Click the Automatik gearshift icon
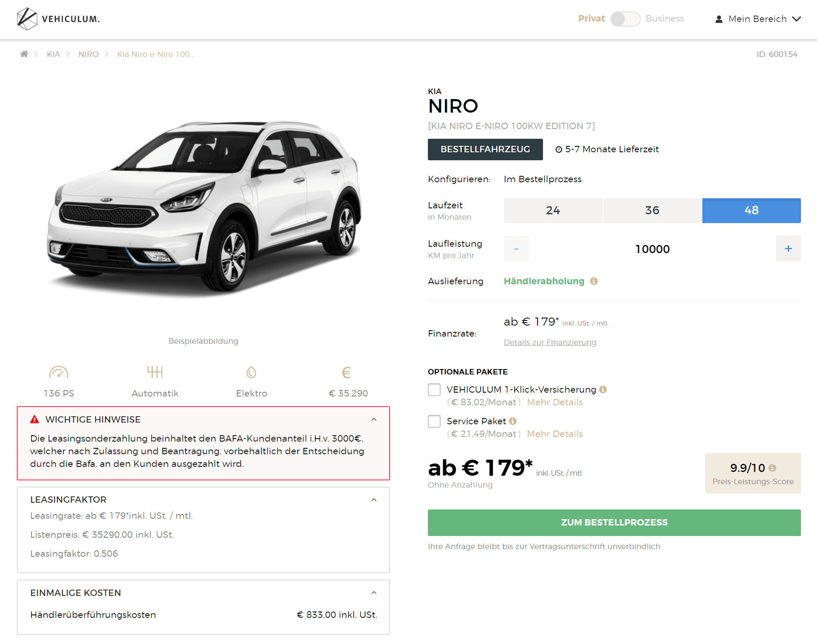This screenshot has height=644, width=817. 155,372
